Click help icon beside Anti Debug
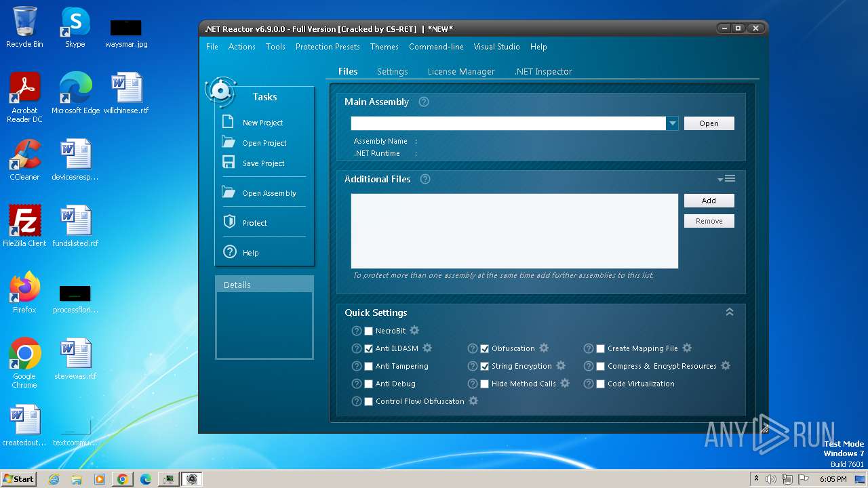868x488 pixels. click(357, 384)
